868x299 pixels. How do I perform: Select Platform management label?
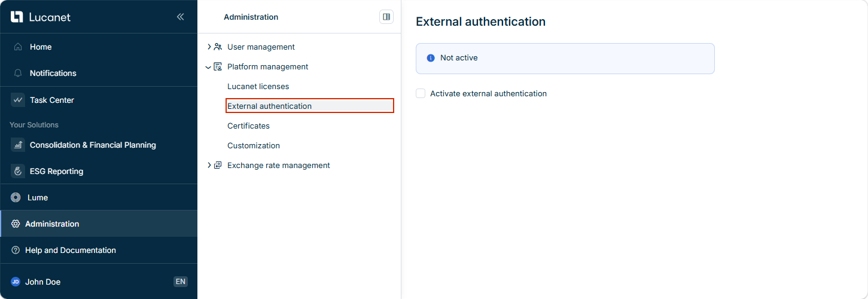(268, 66)
